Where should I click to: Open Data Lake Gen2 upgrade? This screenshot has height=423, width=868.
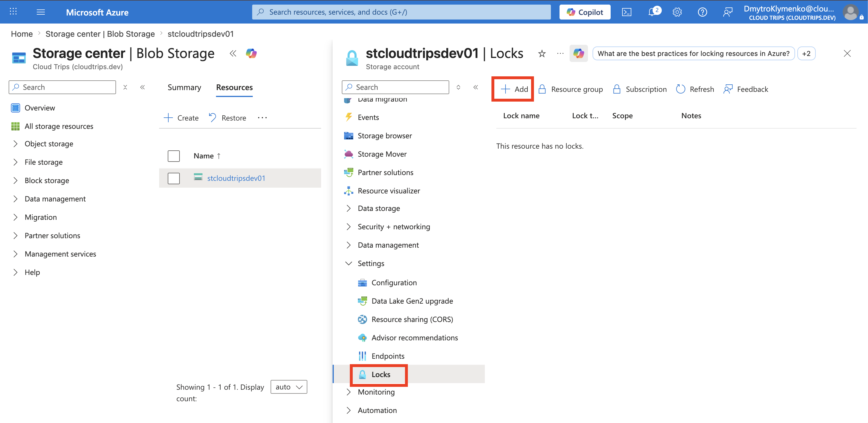click(412, 301)
